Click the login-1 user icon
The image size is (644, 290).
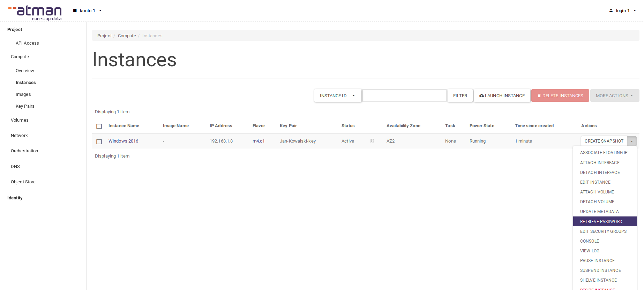tap(611, 10)
